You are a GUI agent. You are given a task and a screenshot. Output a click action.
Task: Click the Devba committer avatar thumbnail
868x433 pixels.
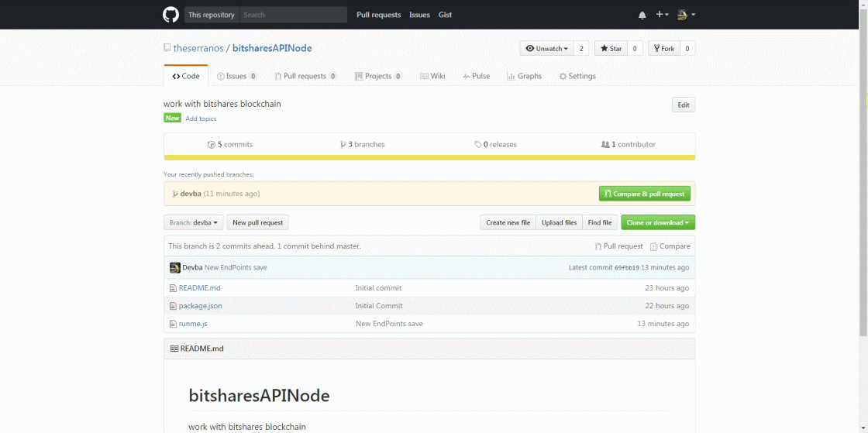pos(175,268)
